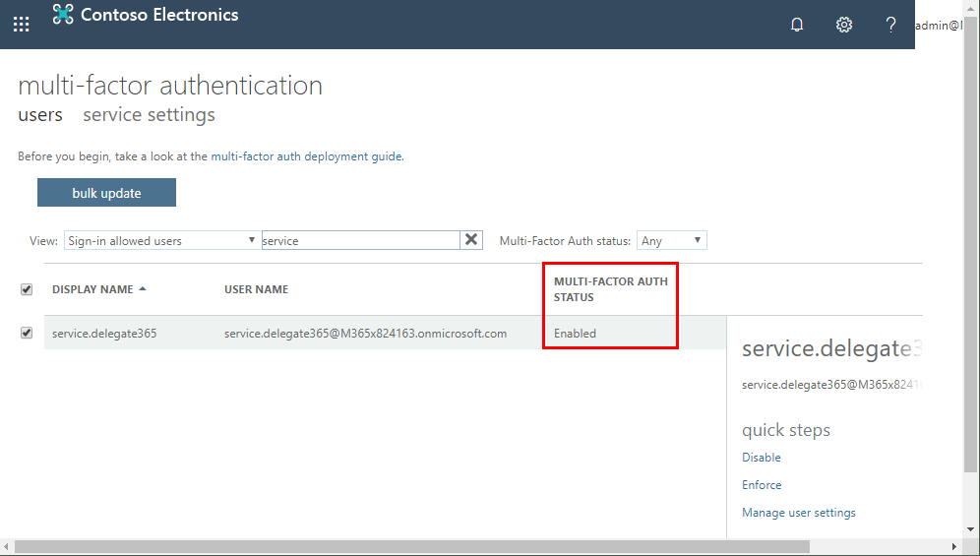Clear the search box with X icon

471,240
